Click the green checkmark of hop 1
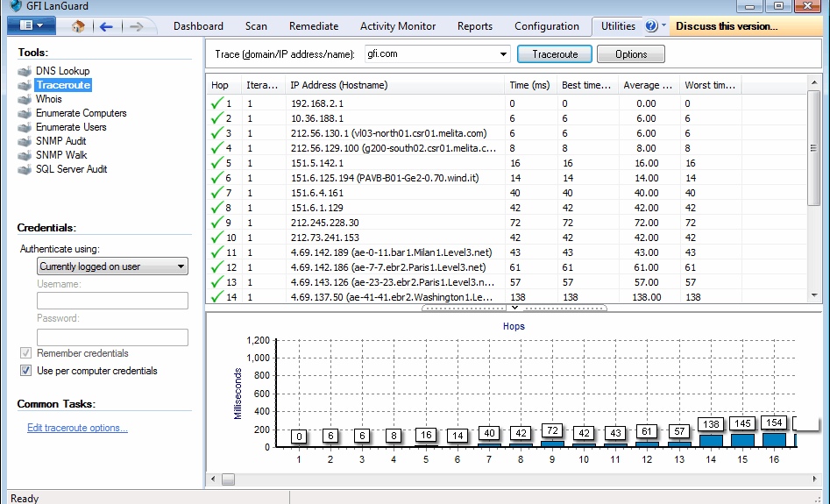Image resolution: width=830 pixels, height=504 pixels. (217, 103)
